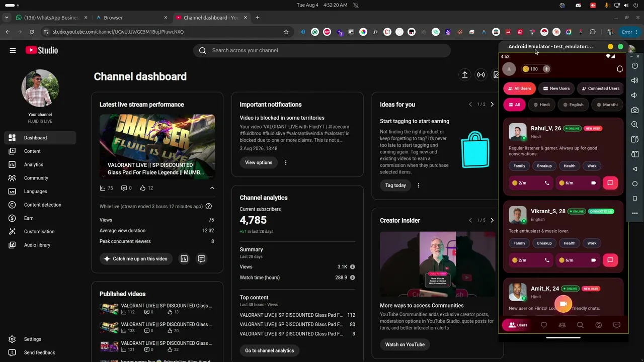Click download arrow icon next to Watch time
Screen dimensions: 644x362
pyautogui.click(x=352, y=278)
